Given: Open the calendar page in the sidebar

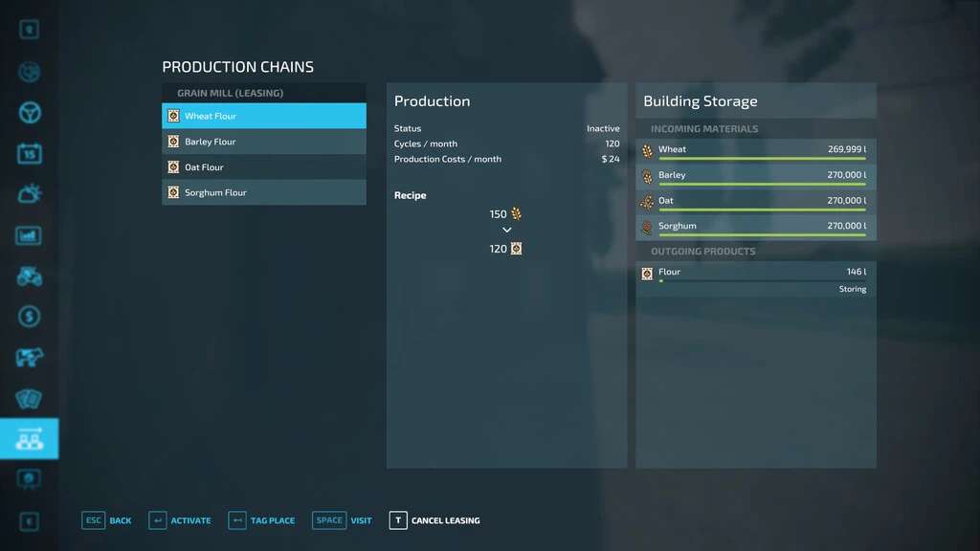Looking at the screenshot, I should tap(30, 153).
